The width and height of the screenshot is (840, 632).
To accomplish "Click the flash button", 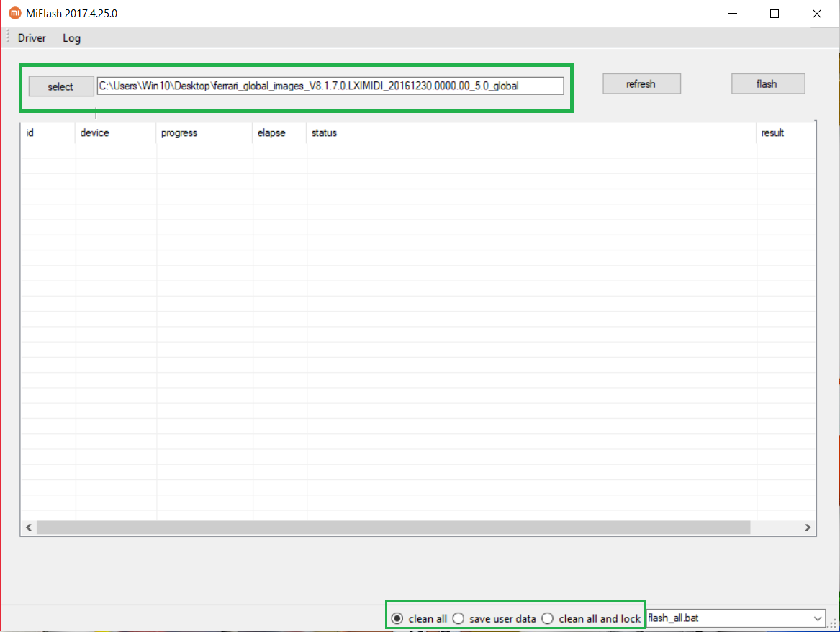I will click(x=768, y=83).
